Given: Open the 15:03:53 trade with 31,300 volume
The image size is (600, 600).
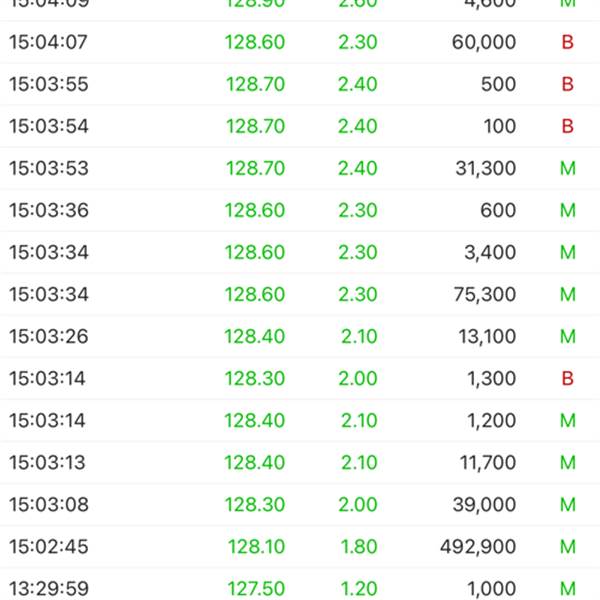Looking at the screenshot, I should click(x=300, y=168).
